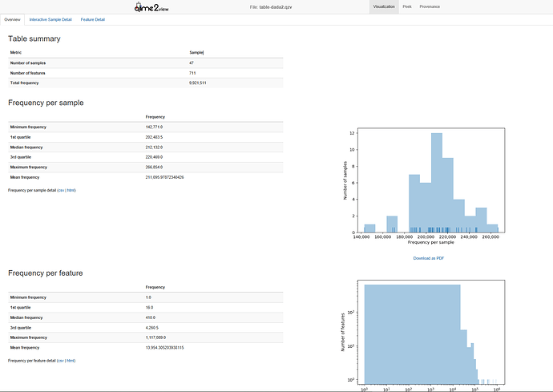553x392 pixels.
Task: Download frequency per sample detail csv
Action: pos(61,190)
